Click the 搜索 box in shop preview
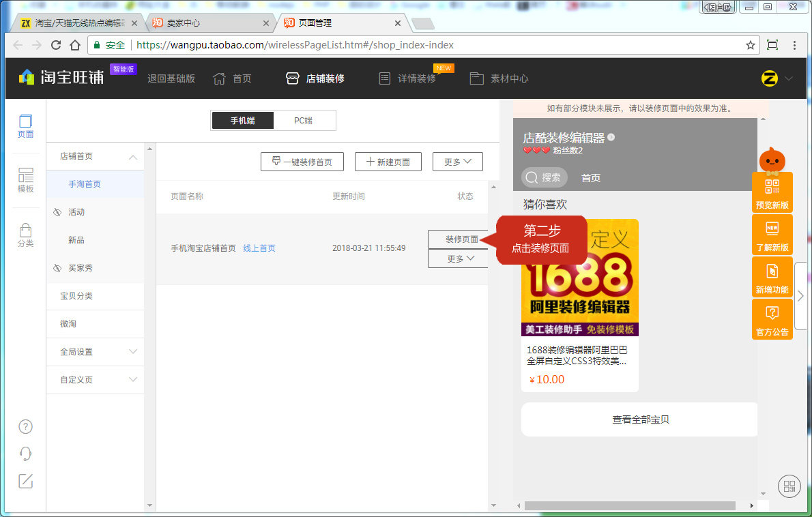 pos(545,177)
